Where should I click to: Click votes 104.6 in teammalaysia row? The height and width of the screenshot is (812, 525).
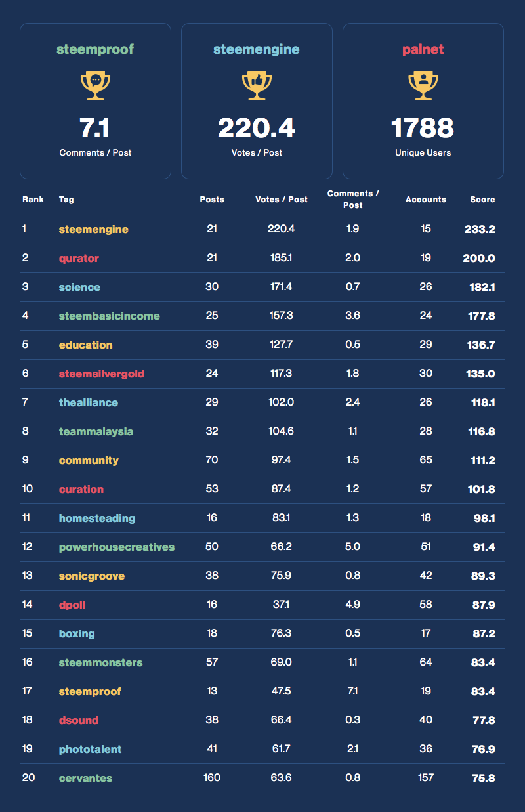coord(282,431)
